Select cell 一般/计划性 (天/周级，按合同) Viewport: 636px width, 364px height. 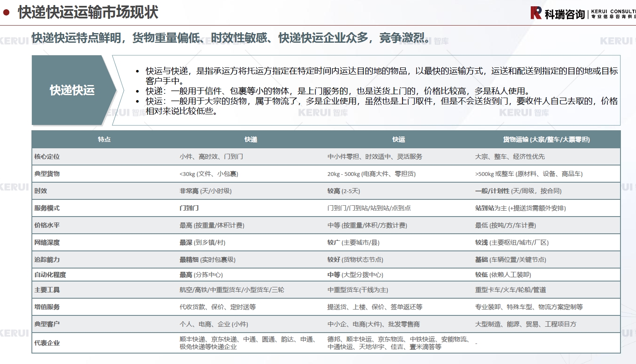pyautogui.click(x=518, y=191)
